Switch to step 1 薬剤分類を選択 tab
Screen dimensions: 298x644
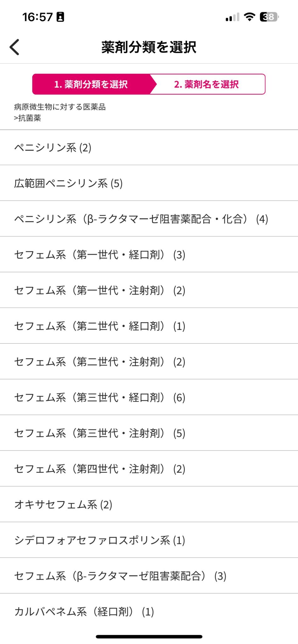[91, 84]
